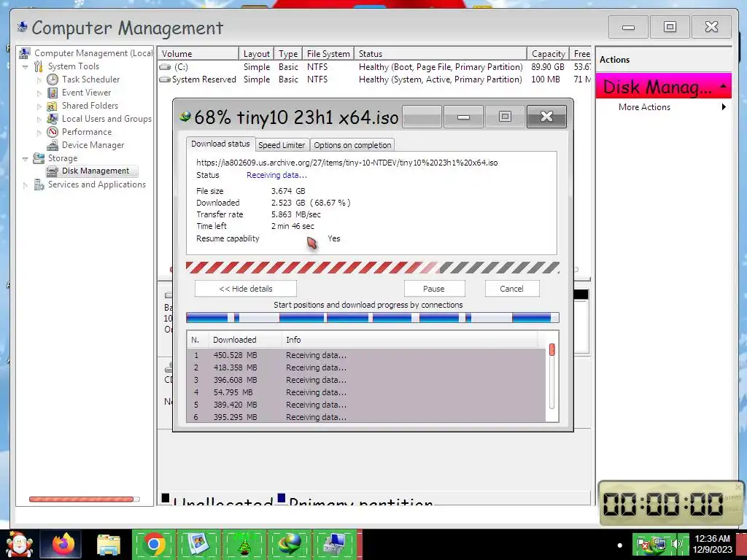Cancel the tiny10 download

tap(511, 289)
